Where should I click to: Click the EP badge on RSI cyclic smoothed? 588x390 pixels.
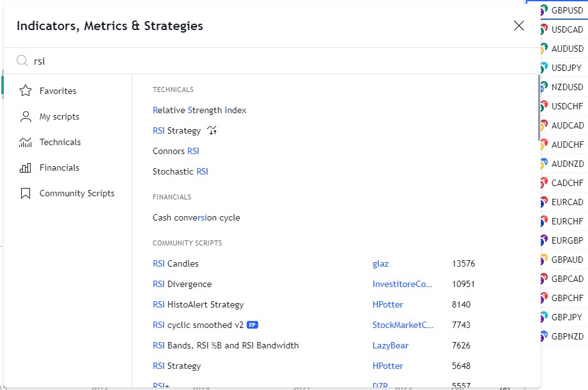252,325
